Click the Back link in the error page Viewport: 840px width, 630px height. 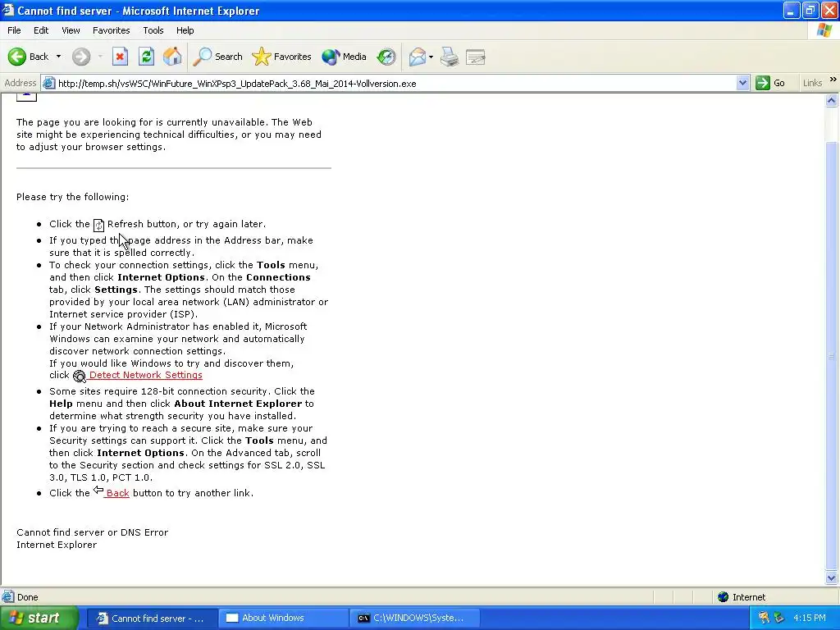117,493
